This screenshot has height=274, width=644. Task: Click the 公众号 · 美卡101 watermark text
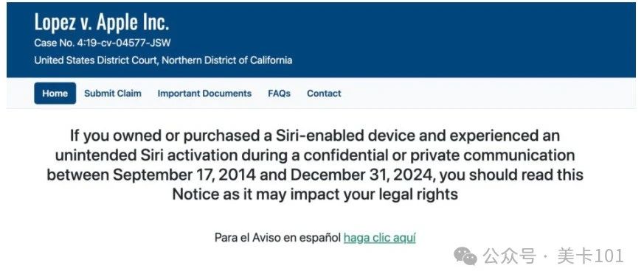(x=554, y=256)
